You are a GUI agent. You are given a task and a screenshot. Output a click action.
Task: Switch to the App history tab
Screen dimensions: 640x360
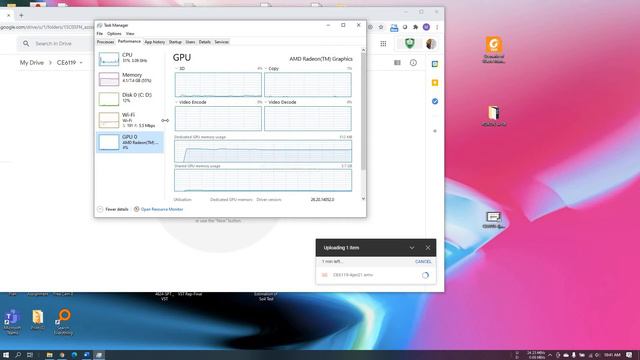coord(155,42)
